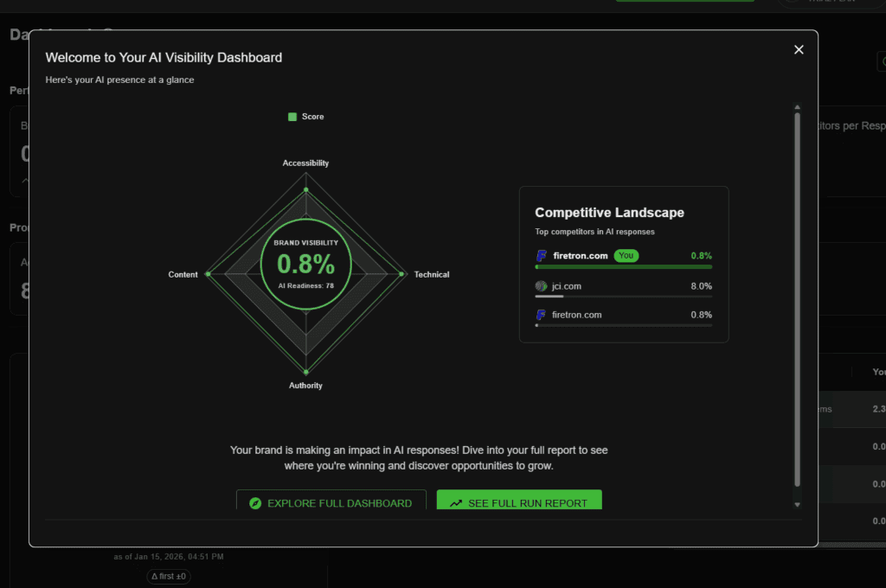
Task: Click the jci.com globe icon
Action: point(541,286)
